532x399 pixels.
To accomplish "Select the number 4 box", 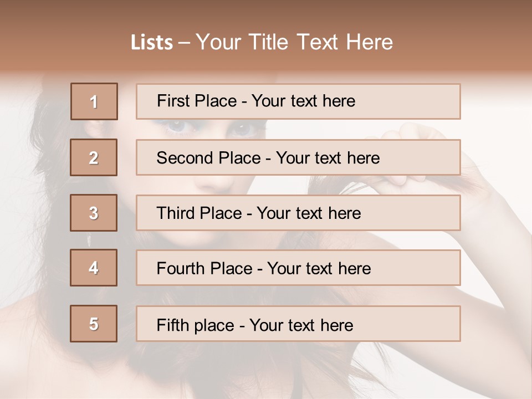I will coord(94,268).
